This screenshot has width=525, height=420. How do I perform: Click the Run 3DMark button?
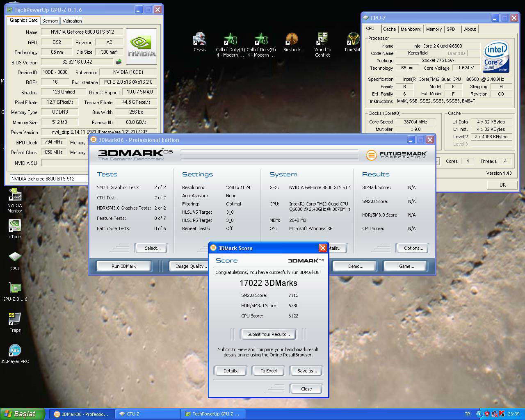coord(123,266)
